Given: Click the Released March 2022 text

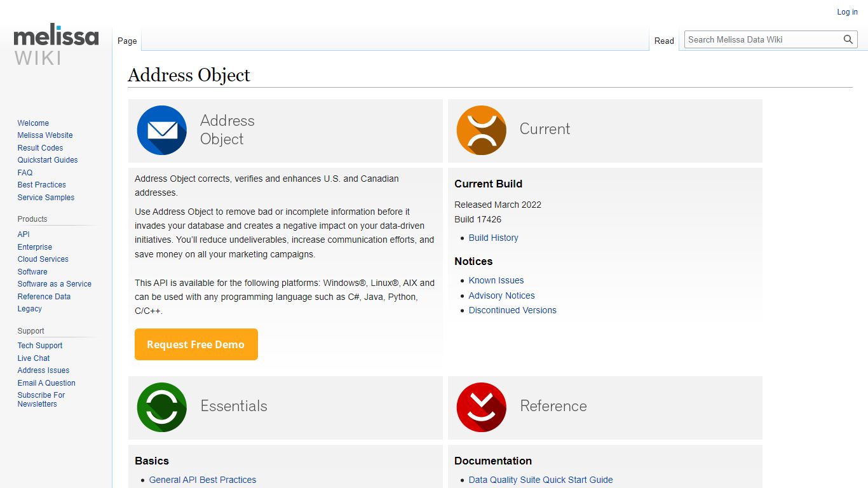Looking at the screenshot, I should click(498, 205).
